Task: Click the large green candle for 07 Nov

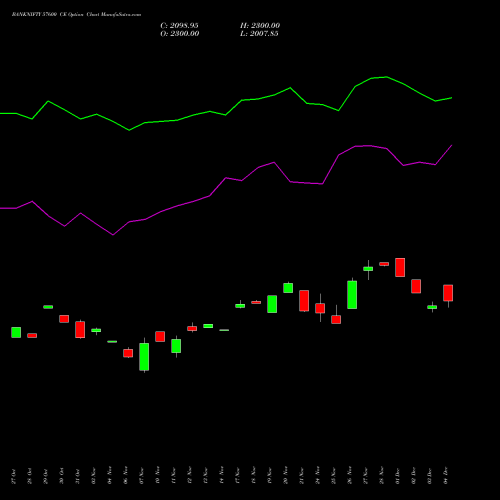Action: tap(144, 357)
